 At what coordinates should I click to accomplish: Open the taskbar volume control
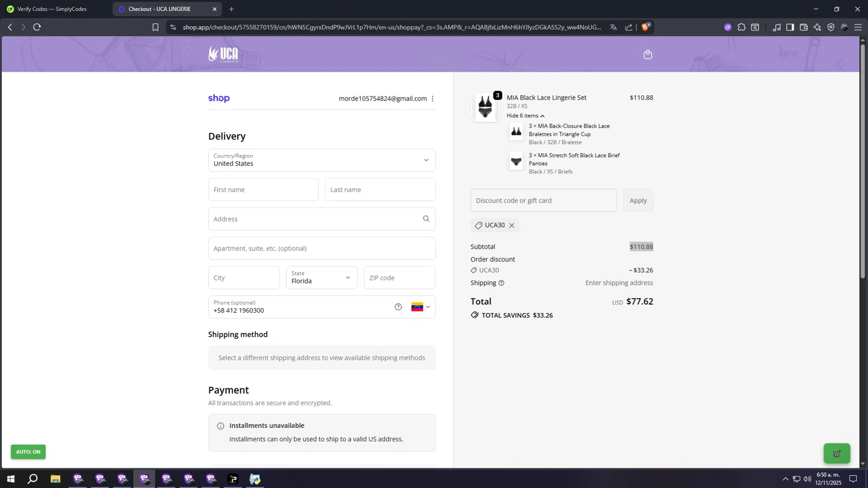807,479
